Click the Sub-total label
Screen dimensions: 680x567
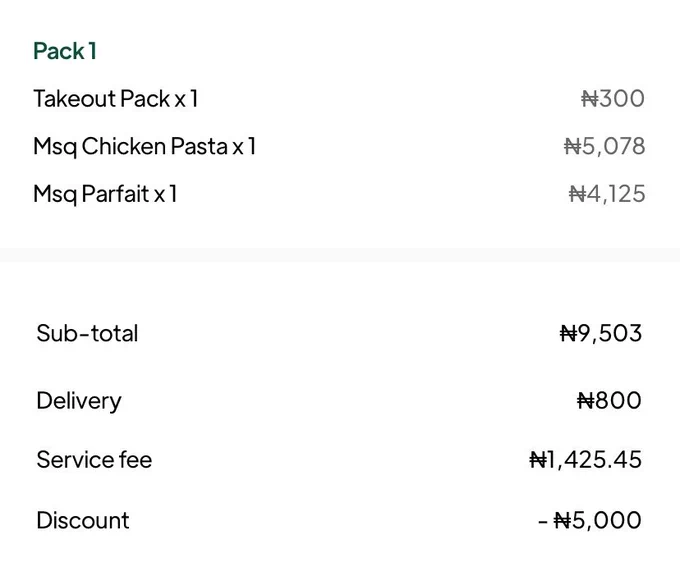tap(87, 333)
